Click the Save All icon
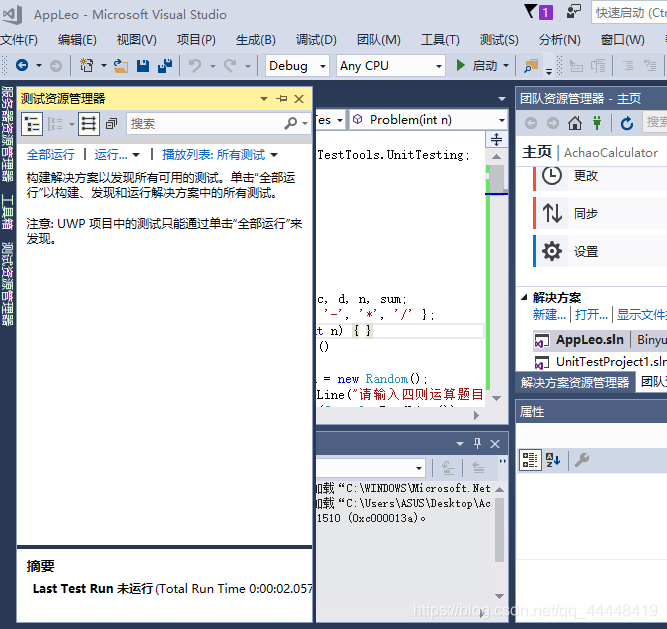 pyautogui.click(x=165, y=65)
